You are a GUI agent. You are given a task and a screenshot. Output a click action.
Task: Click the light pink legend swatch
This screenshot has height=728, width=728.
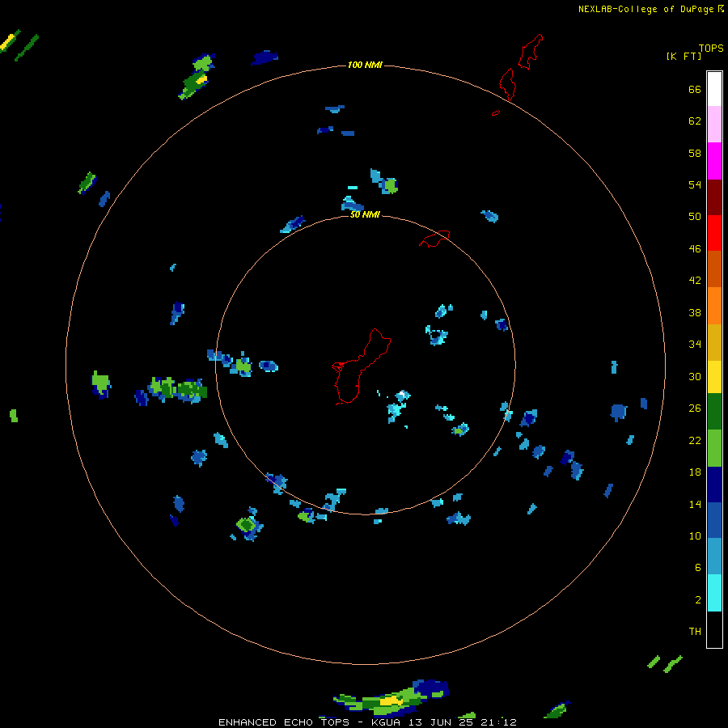tap(714, 124)
